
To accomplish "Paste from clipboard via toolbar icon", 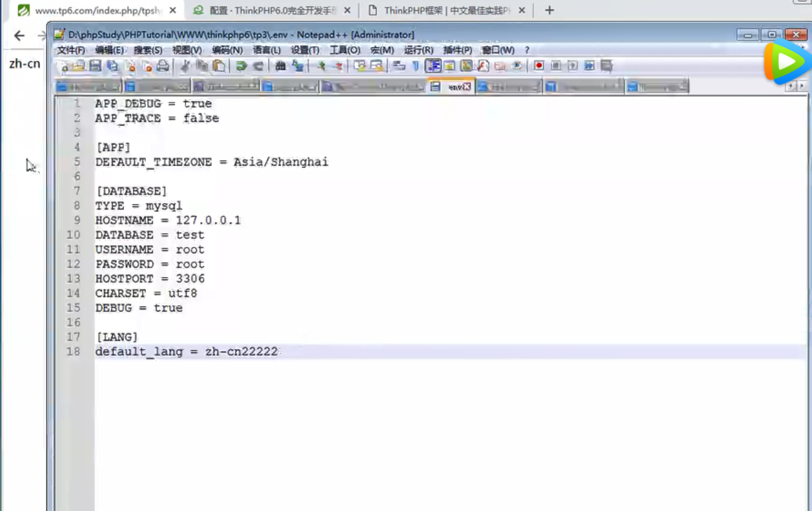I will pyautogui.click(x=219, y=66).
